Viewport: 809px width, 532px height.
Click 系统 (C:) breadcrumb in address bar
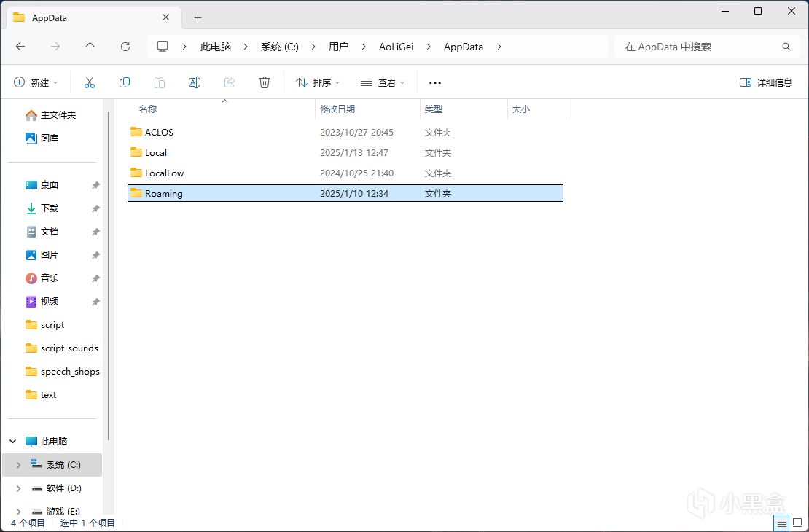click(280, 47)
